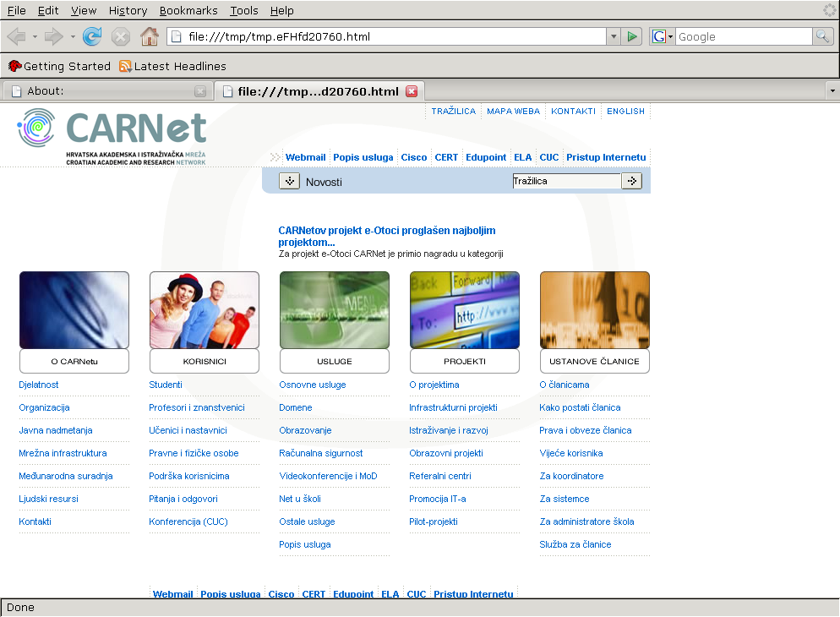The height and width of the screenshot is (617, 840).
Task: Click the green Go arrow button
Action: (x=632, y=36)
